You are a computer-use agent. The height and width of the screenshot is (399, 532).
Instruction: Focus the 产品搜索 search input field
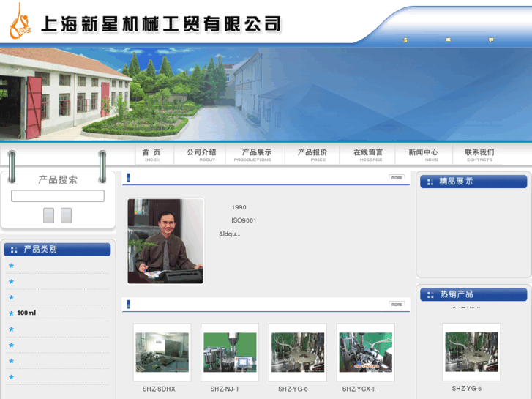[58, 196]
